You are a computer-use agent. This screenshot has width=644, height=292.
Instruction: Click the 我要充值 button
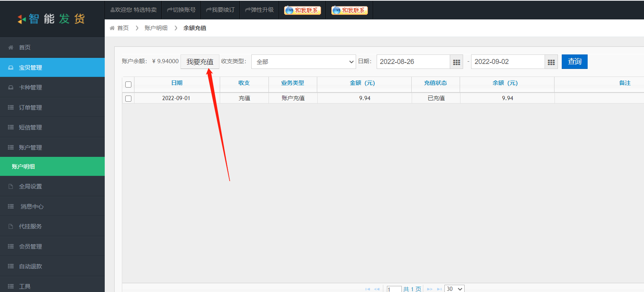pos(200,62)
